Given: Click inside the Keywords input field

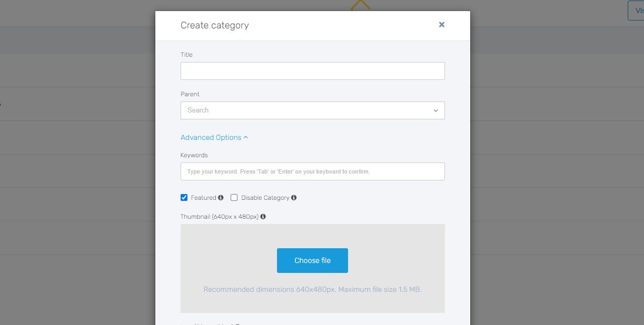Looking at the screenshot, I should [x=312, y=171].
